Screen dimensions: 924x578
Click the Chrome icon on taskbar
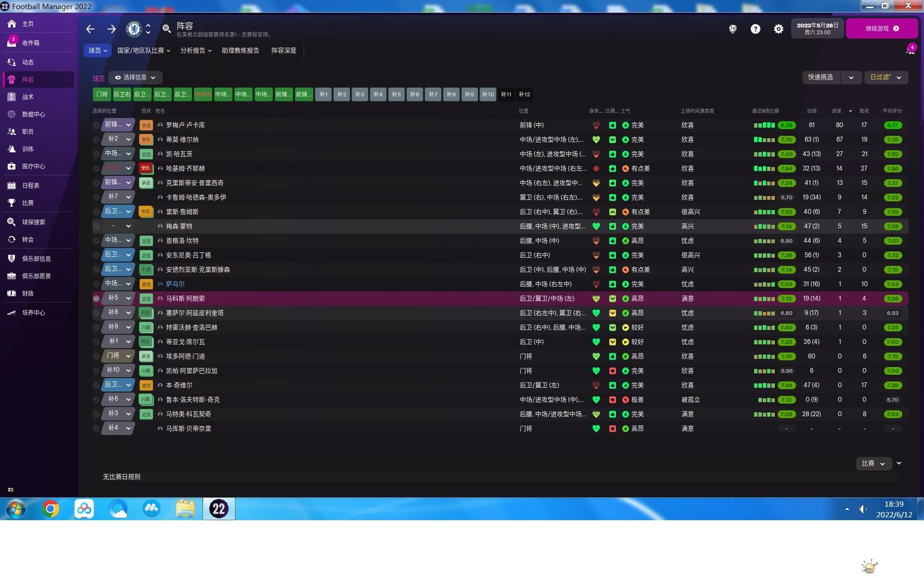point(51,509)
